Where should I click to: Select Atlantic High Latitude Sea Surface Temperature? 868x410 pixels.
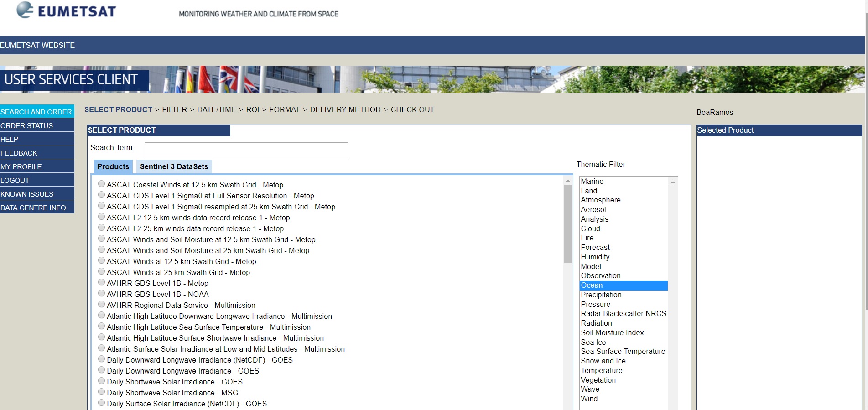101,327
